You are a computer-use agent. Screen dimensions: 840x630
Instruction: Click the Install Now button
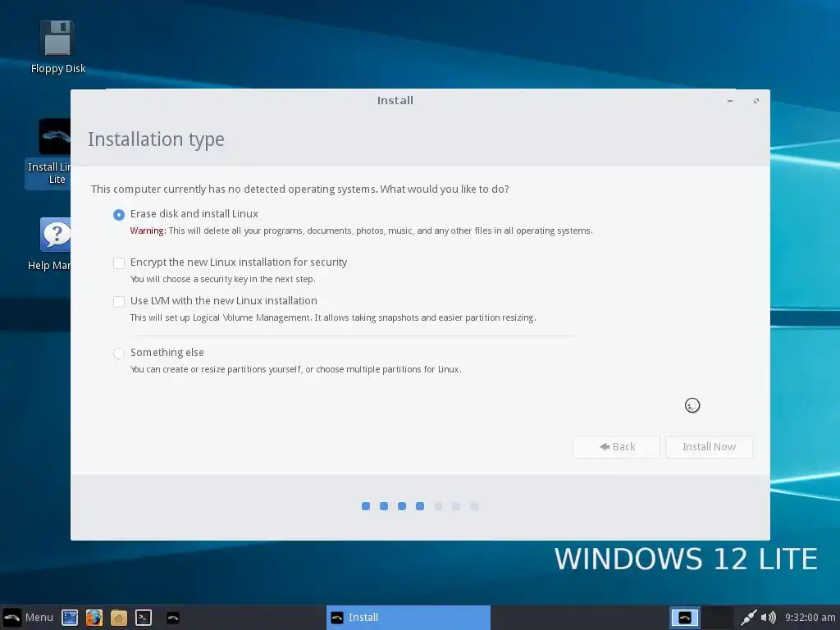(709, 447)
